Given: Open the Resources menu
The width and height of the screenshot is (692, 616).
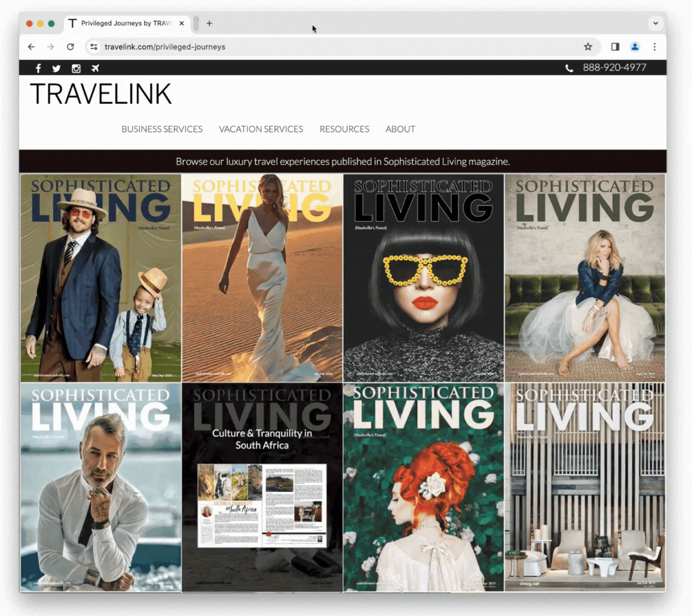Looking at the screenshot, I should 344,129.
